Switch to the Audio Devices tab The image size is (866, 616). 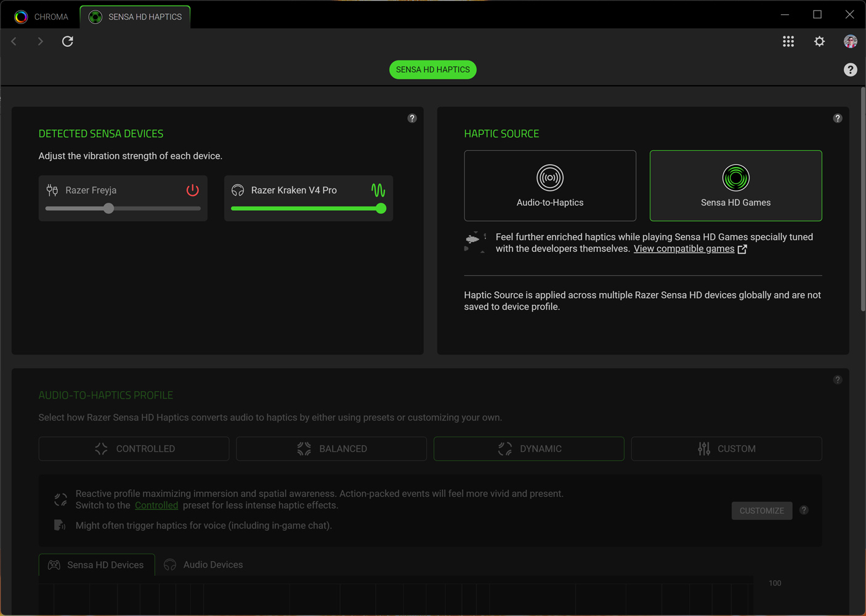[x=204, y=565]
